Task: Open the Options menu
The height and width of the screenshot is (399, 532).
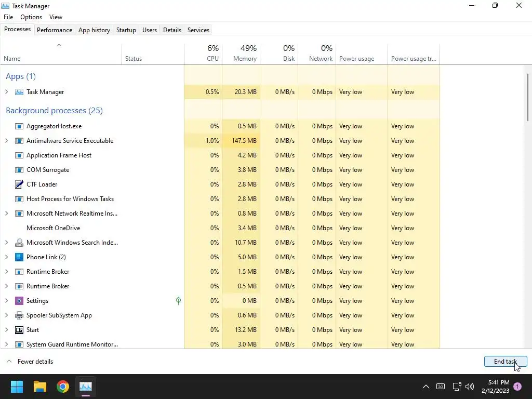Action: 31,17
